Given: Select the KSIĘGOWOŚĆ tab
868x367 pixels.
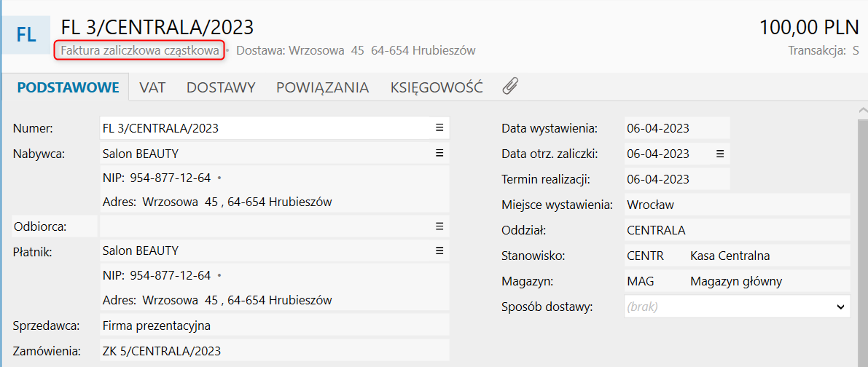Looking at the screenshot, I should click(x=437, y=87).
